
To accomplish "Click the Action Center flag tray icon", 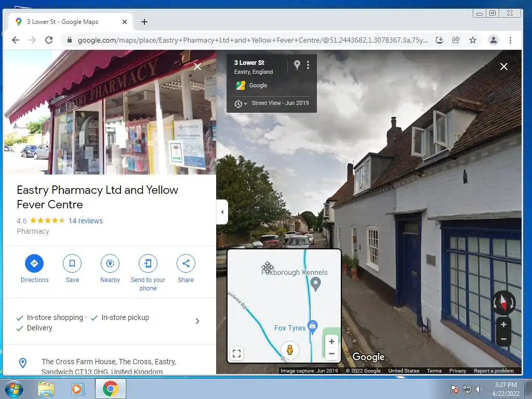I will pos(455,389).
